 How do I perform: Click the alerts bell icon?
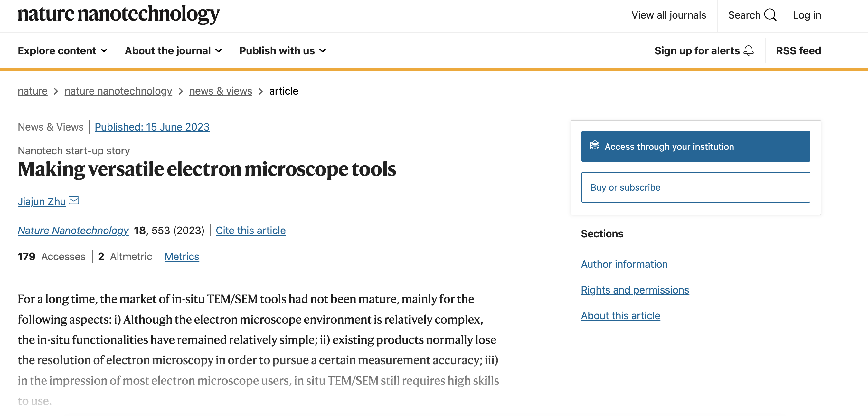[x=748, y=50]
